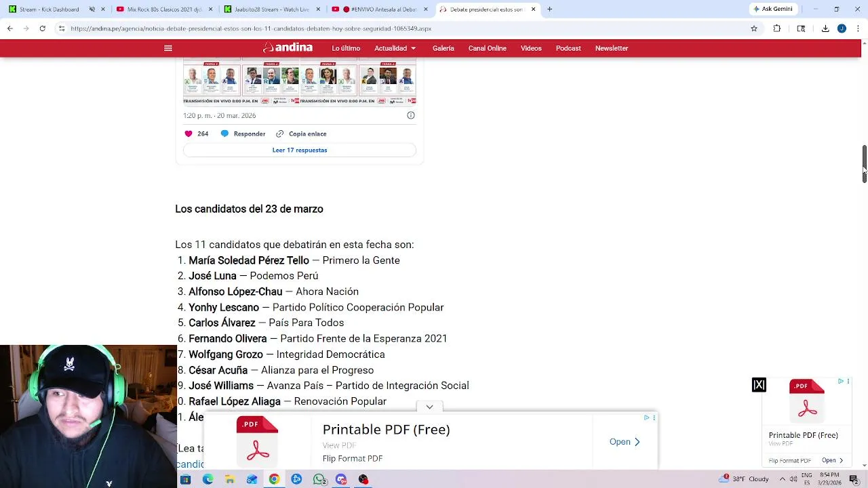This screenshot has height=488, width=868.
Task: Go back with the browser back arrow
Action: point(9,28)
